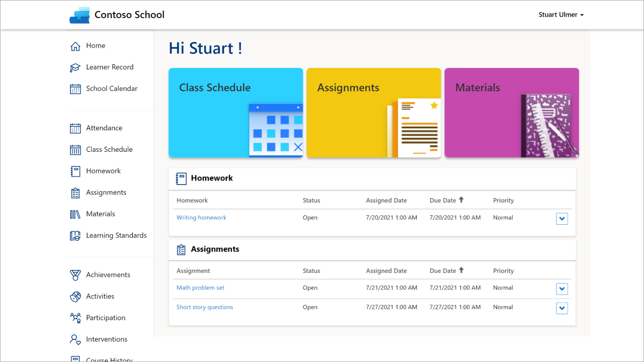
Task: Click the Learning Standards icon
Action: point(75,235)
